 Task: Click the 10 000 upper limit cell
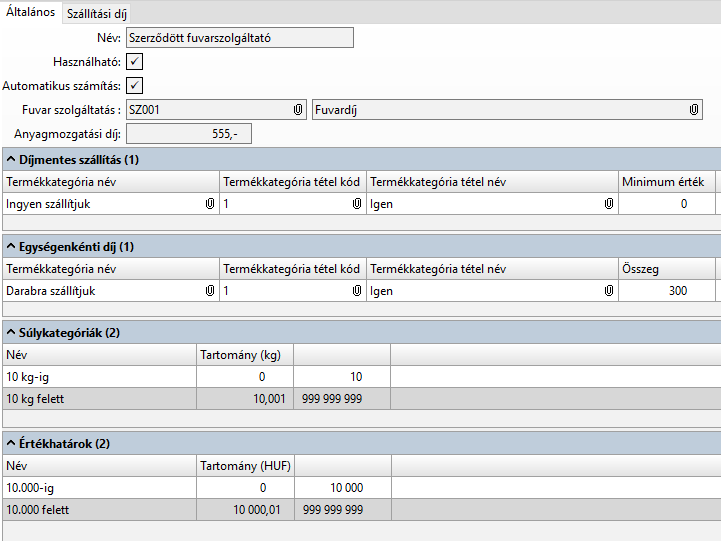(343, 488)
